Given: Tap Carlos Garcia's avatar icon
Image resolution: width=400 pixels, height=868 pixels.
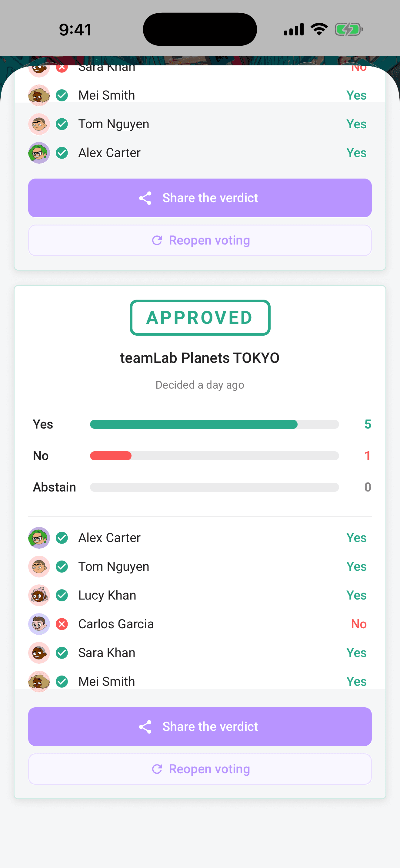Looking at the screenshot, I should [x=39, y=624].
